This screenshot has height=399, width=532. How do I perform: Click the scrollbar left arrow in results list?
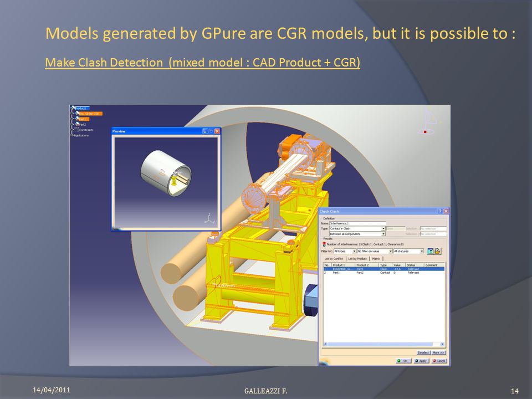(325, 344)
